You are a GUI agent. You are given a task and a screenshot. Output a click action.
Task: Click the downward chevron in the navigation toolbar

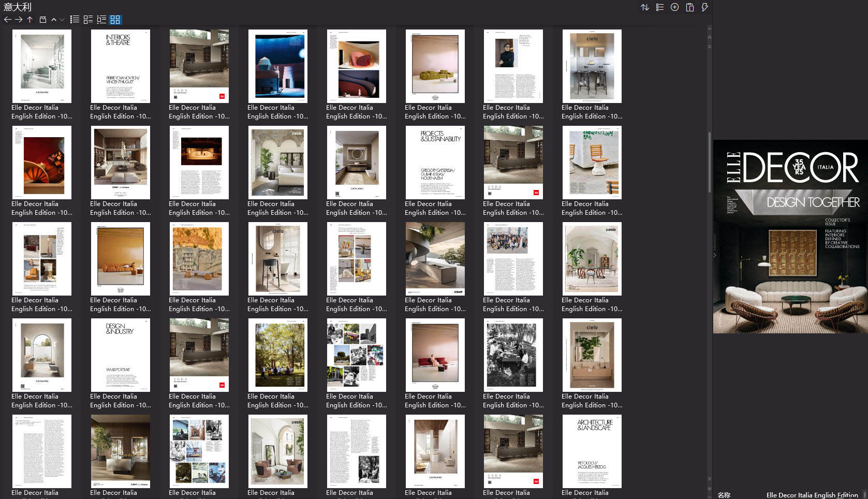tap(62, 20)
